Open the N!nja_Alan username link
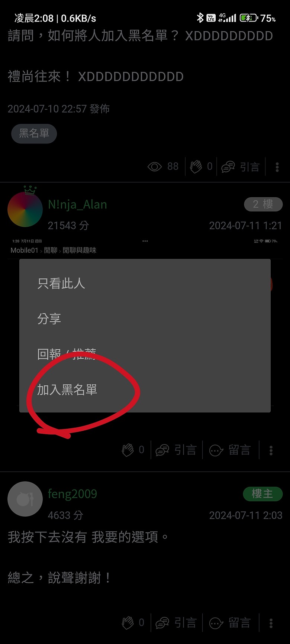The height and width of the screenshot is (644, 290). point(77,204)
